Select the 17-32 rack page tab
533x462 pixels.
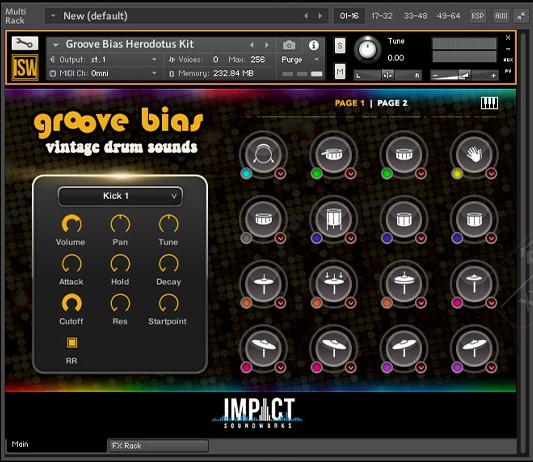pos(382,16)
